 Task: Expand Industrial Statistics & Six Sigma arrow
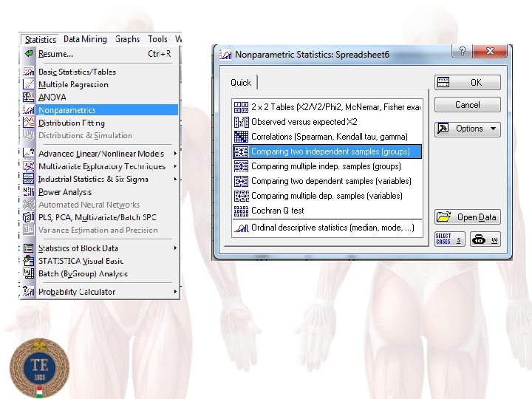pos(175,179)
